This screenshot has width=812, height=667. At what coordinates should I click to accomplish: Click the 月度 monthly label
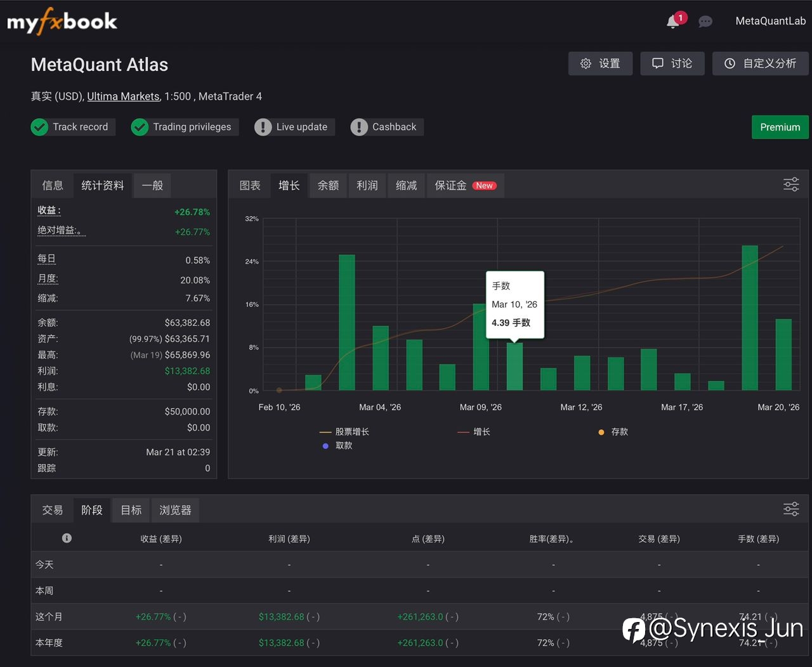(48, 278)
